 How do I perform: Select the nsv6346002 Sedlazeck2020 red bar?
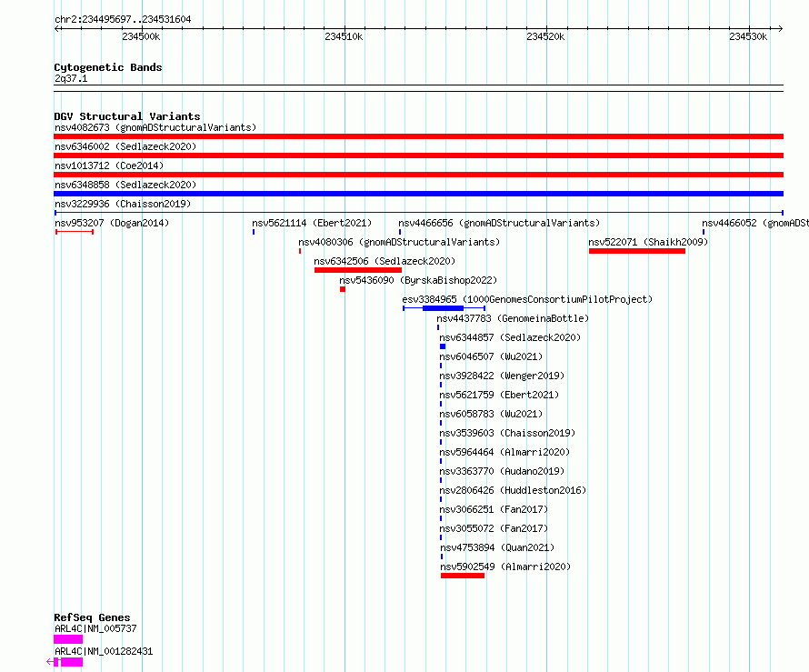click(418, 155)
